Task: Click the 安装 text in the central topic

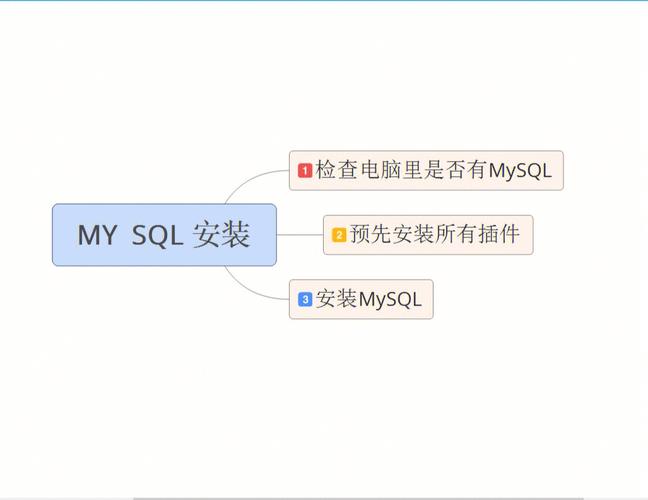Action: pyautogui.click(x=221, y=236)
